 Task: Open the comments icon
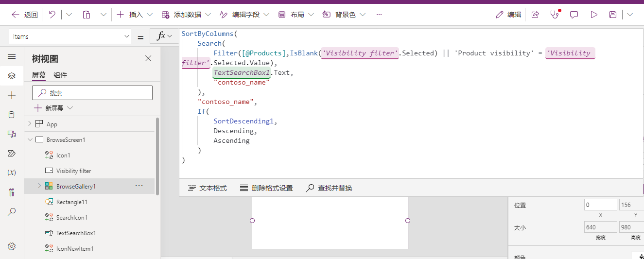tap(574, 15)
